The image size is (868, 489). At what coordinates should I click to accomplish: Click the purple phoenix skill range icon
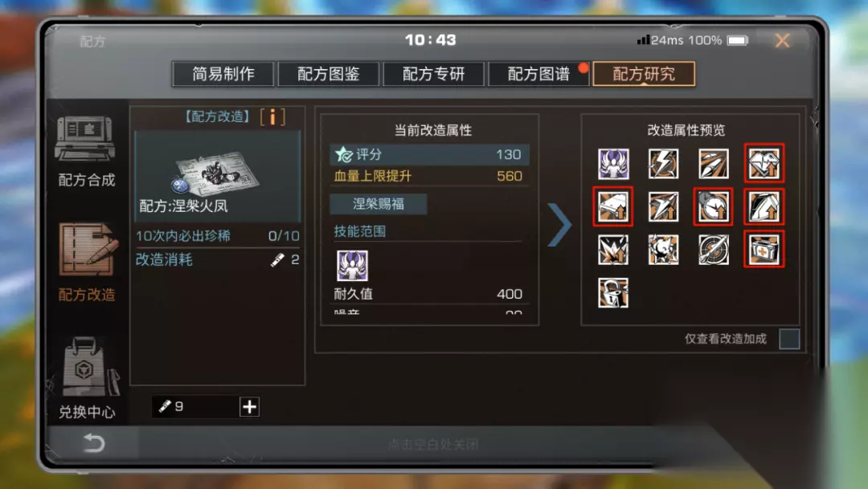click(352, 266)
